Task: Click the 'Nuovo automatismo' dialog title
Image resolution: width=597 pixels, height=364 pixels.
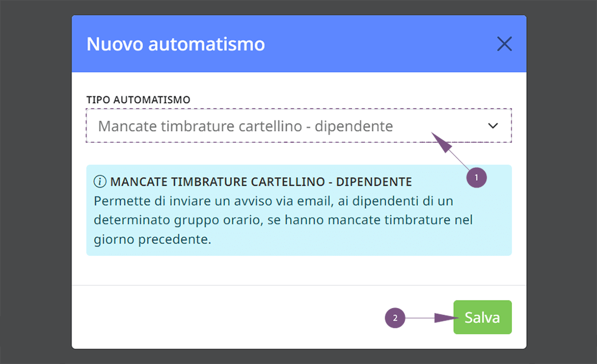Action: coord(175,43)
